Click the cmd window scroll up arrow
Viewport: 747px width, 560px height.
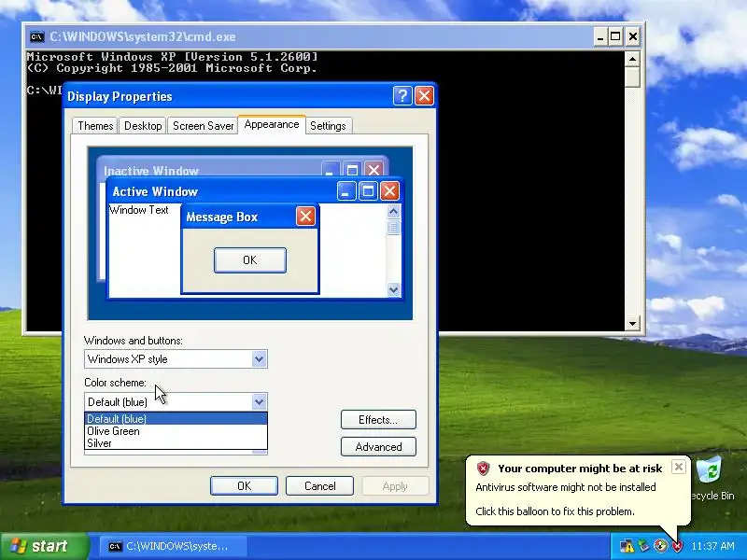pyautogui.click(x=632, y=60)
